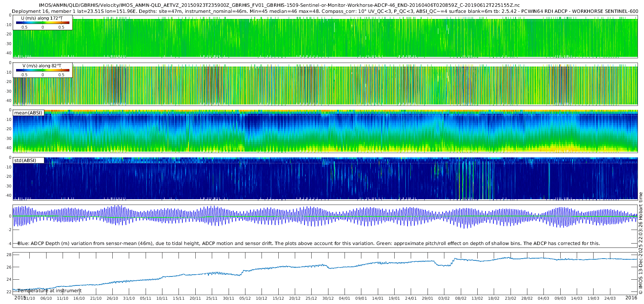Click the 2016 year label

pos(631,298)
